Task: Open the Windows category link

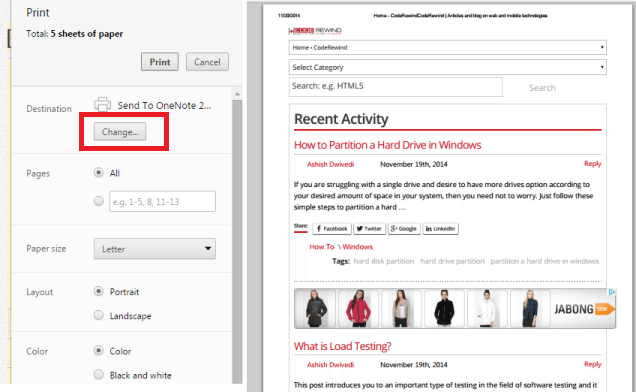Action: coord(357,247)
